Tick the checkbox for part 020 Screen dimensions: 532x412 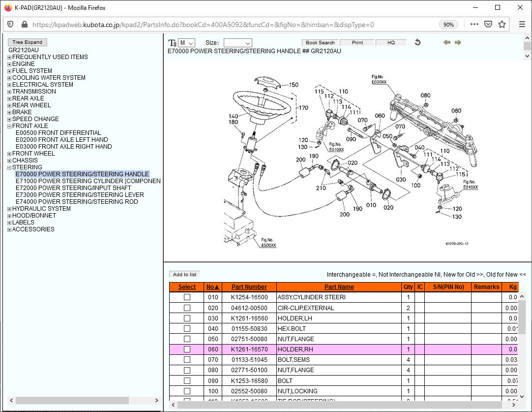pos(187,308)
